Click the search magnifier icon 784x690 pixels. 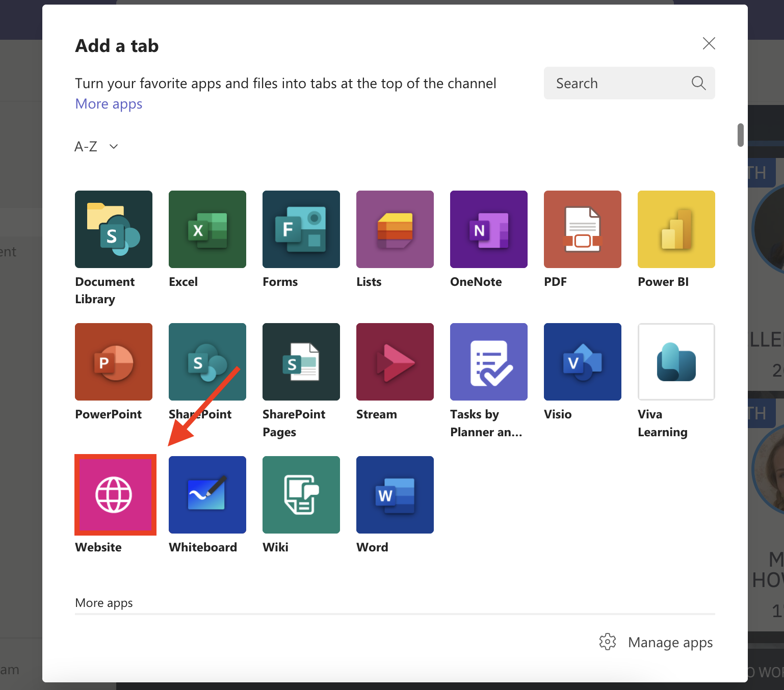pyautogui.click(x=698, y=83)
